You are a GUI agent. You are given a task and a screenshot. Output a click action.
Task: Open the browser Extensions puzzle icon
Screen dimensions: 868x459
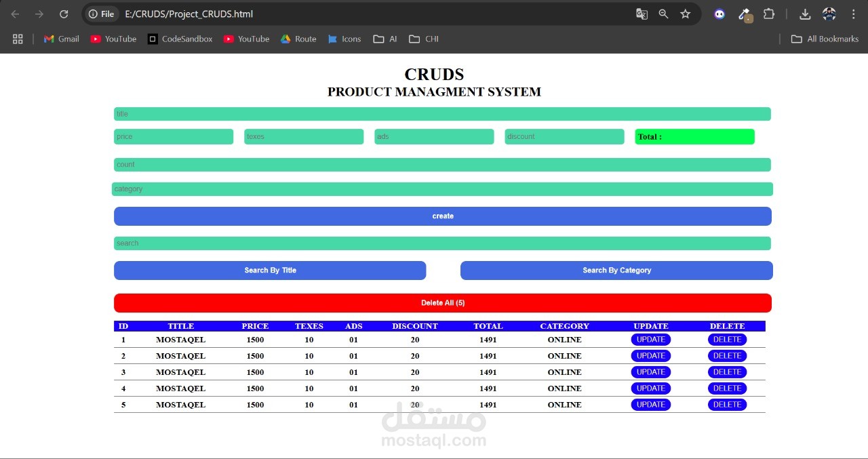769,14
